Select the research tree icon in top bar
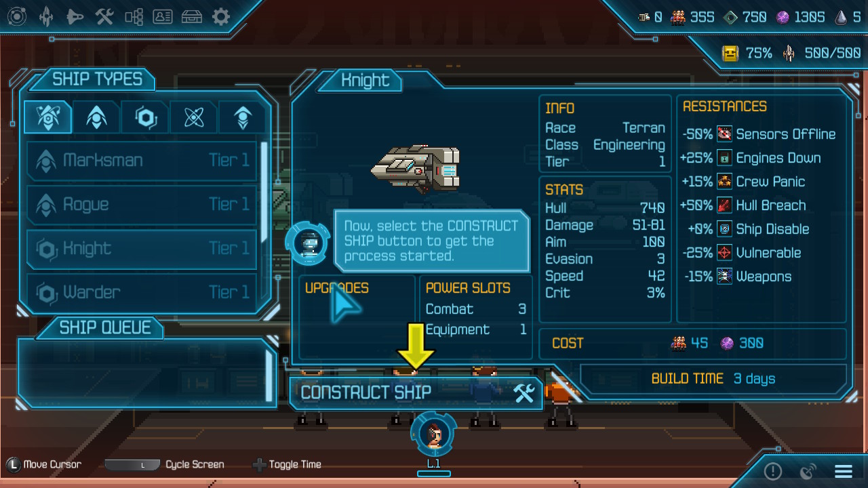Screen dimensions: 868x488 [134, 16]
